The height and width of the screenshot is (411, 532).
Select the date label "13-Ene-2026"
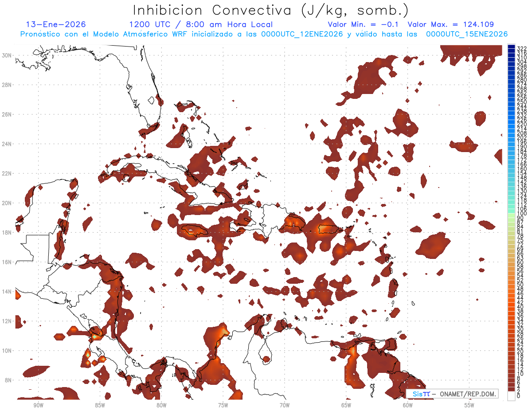[x=56, y=24]
